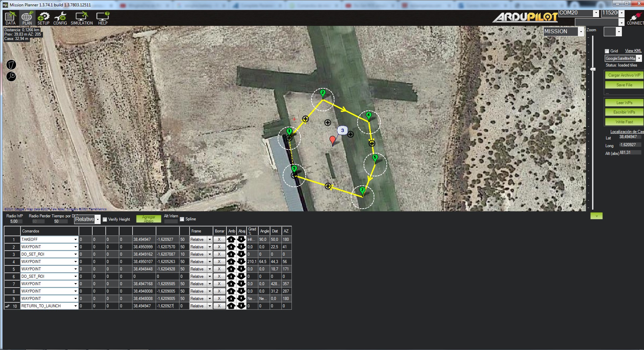644x350 pixels.
Task: Expand the COM20 port dropdown
Action: pyautogui.click(x=596, y=13)
